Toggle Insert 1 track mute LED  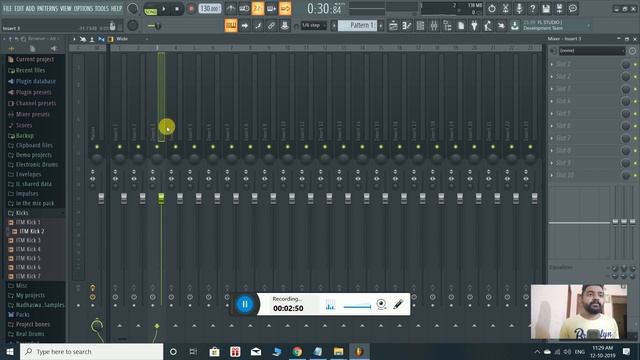pos(120,147)
